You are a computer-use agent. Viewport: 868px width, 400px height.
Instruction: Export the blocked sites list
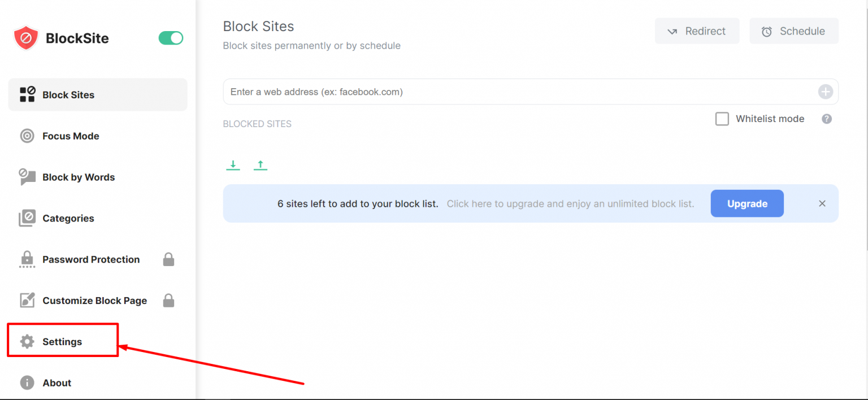click(233, 164)
